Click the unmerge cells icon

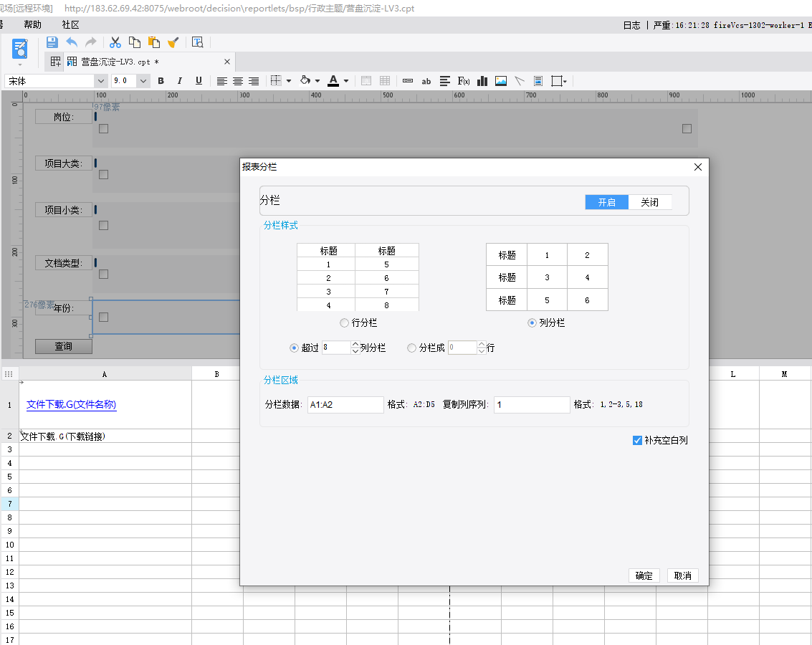point(385,81)
